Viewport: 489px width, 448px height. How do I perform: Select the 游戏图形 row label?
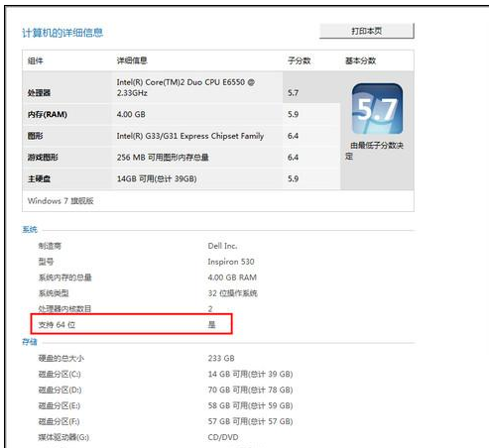(43, 158)
